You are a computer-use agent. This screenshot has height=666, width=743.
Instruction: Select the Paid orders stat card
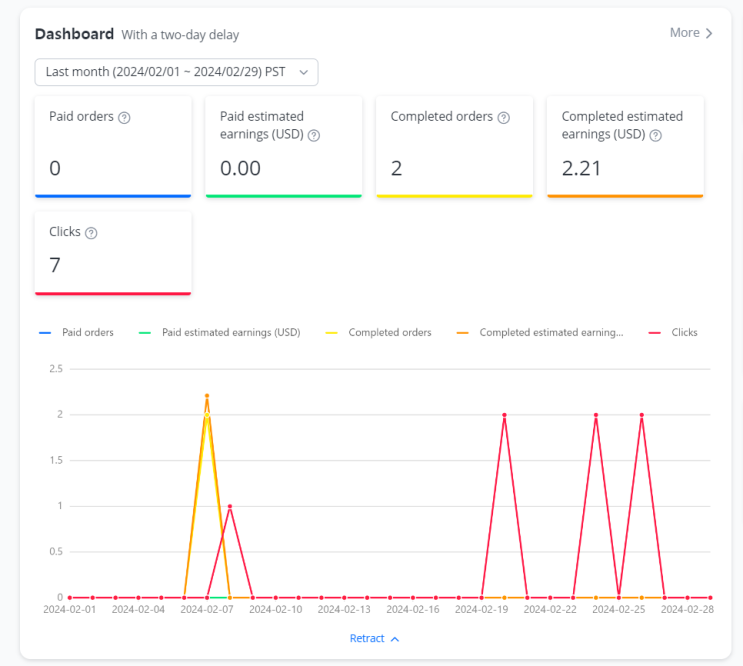tap(113, 147)
